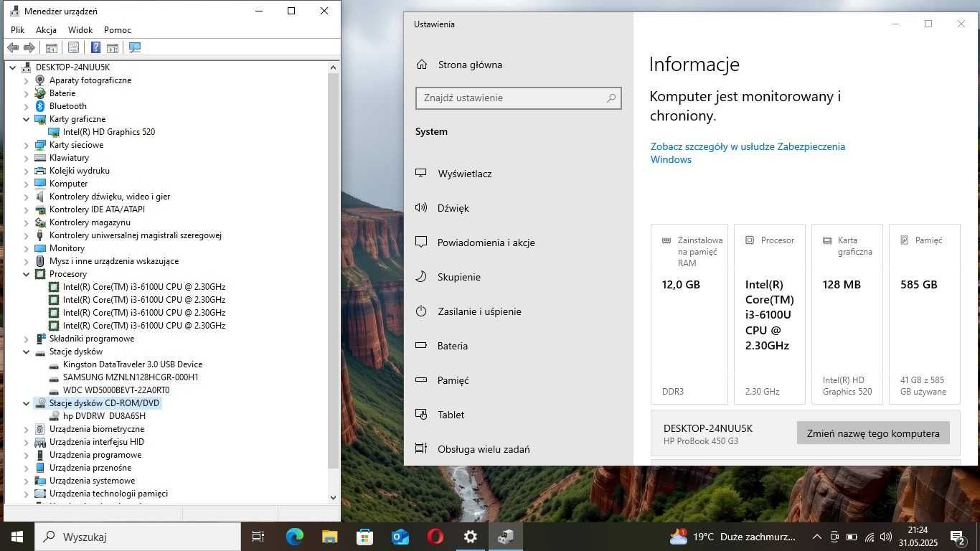Click the search magnifier icon in Settings
980x551 pixels.
[x=611, y=98]
